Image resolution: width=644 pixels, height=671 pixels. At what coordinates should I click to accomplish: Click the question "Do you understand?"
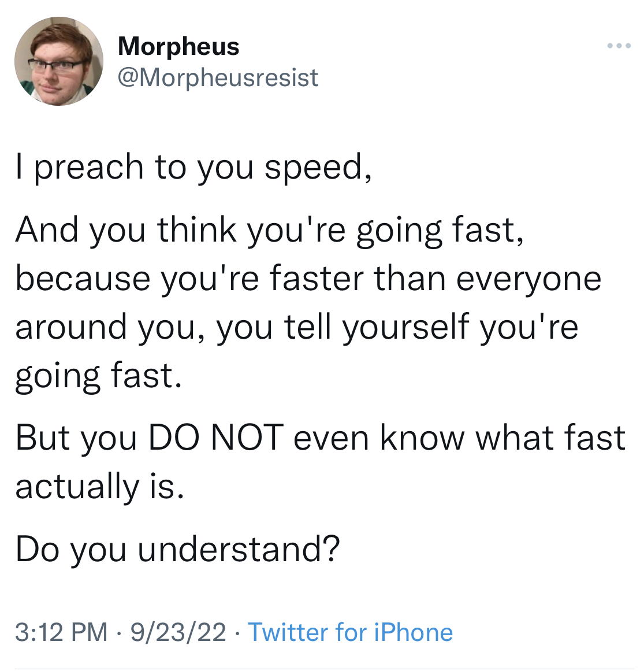(x=178, y=549)
